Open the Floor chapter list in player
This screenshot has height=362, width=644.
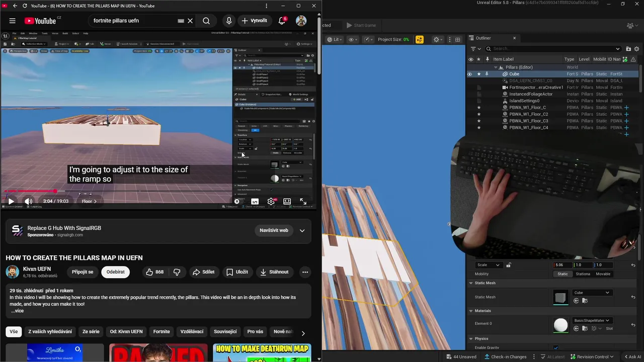coord(89,201)
